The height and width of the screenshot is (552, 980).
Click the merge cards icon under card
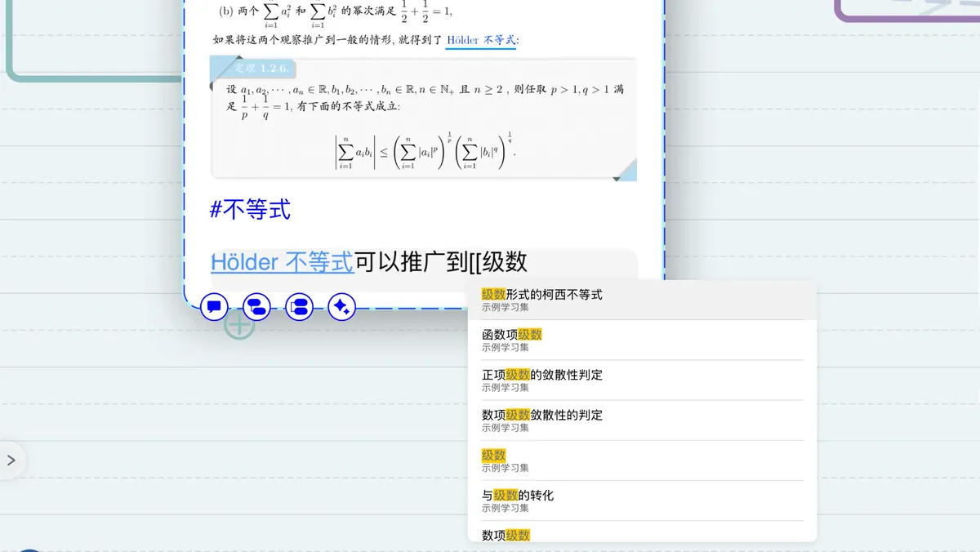click(299, 307)
